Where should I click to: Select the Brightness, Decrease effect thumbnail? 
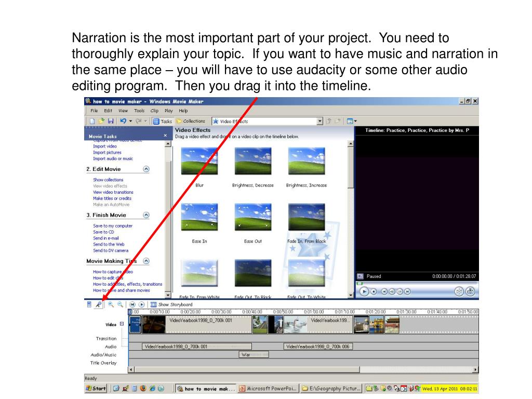pos(253,161)
